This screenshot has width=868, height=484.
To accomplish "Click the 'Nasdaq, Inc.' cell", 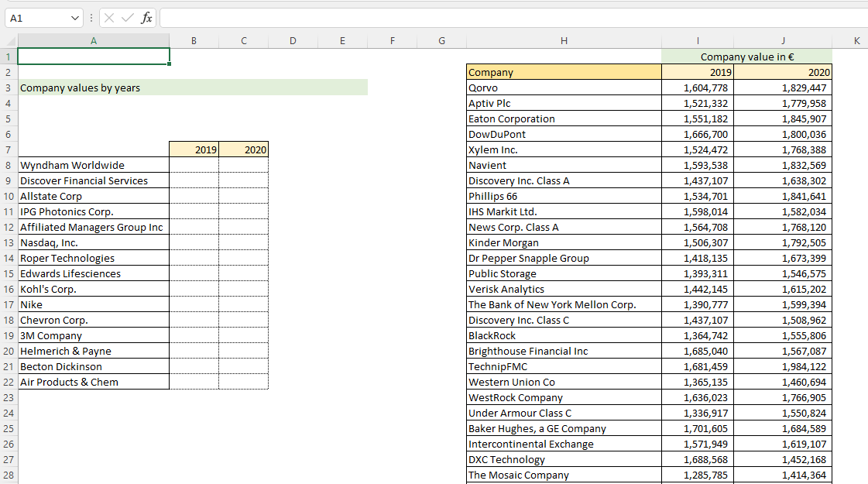I will [94, 243].
